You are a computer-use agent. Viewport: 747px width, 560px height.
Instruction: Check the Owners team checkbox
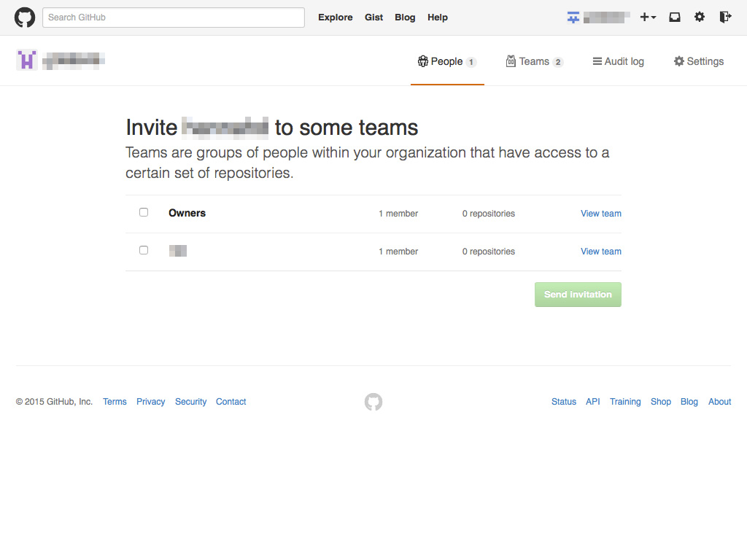click(144, 213)
